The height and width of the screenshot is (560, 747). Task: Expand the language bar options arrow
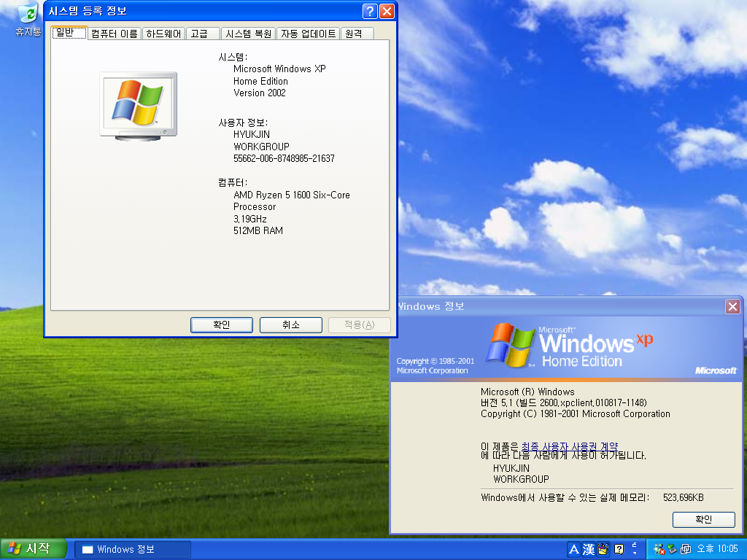coord(634,553)
